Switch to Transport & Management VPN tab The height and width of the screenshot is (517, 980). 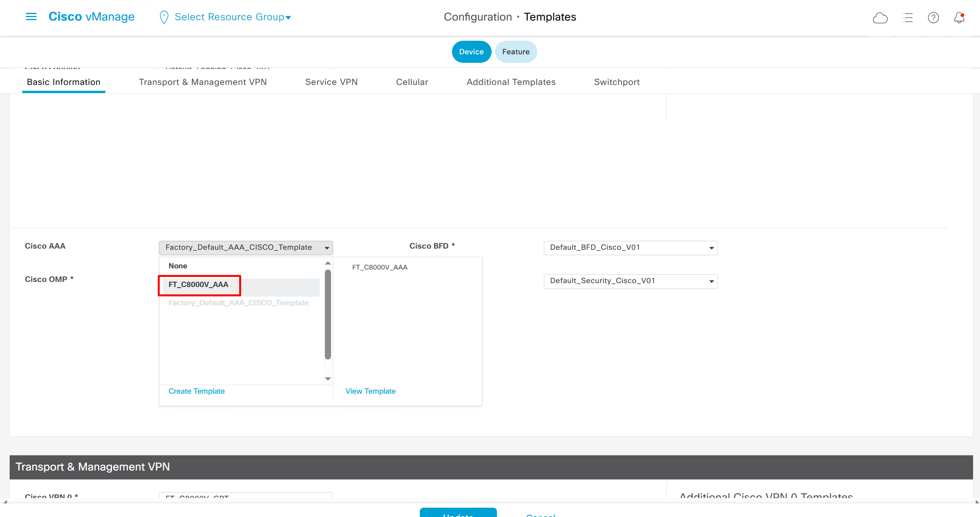coord(203,82)
